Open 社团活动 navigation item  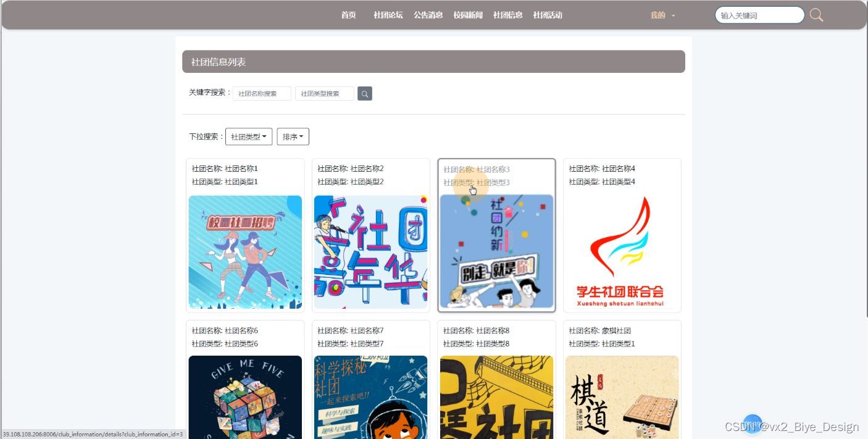click(x=548, y=15)
